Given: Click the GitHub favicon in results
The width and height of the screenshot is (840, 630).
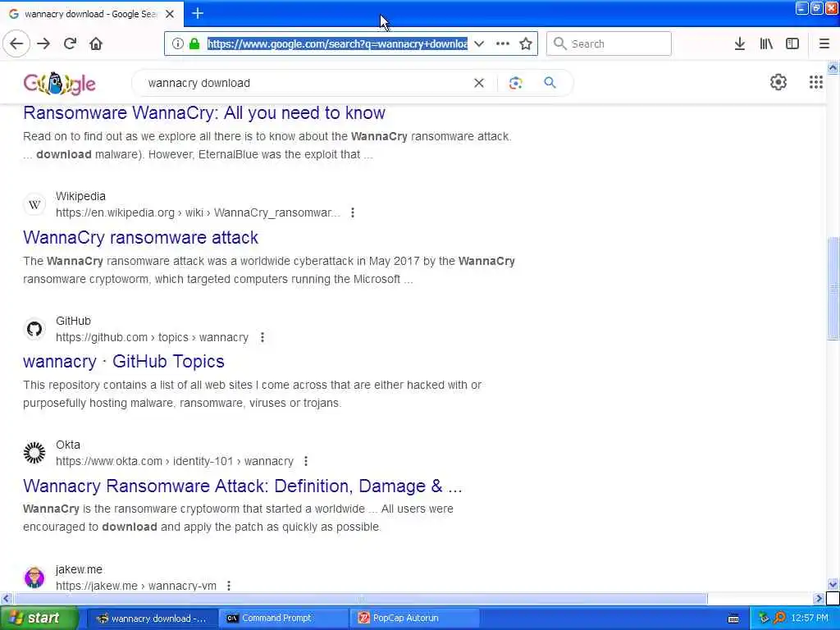Looking at the screenshot, I should (x=34, y=329).
